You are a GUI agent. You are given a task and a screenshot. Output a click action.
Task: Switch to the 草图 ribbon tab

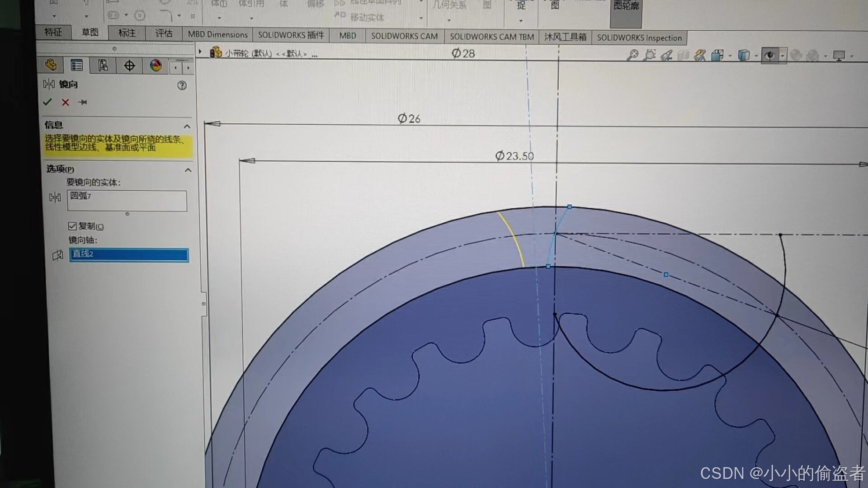(x=90, y=33)
